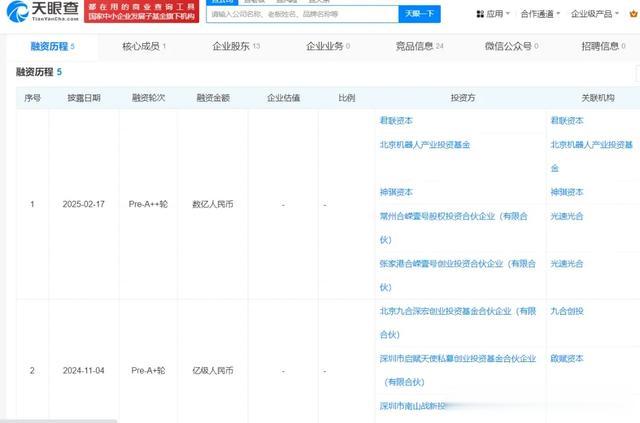
Task: Open 北京九合深宏创业投资基金合伙企业 investor link
Action: 458,323
